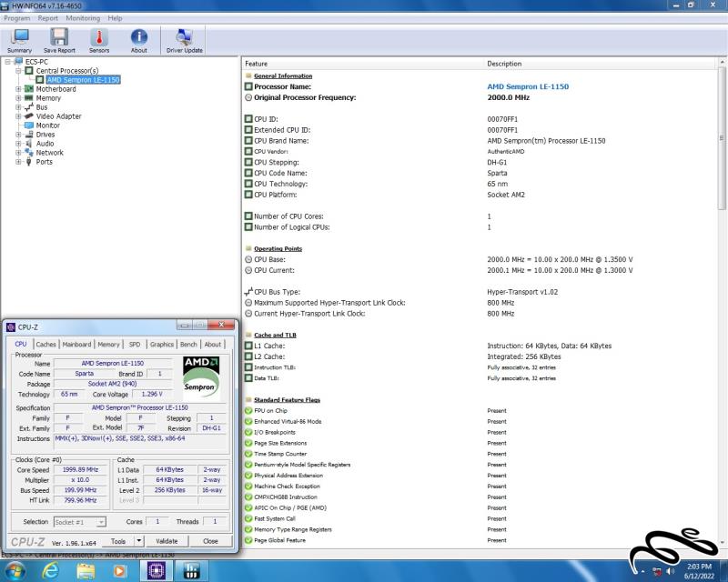
Task: Open the CPU-Z Bench tab
Action: coord(188,344)
